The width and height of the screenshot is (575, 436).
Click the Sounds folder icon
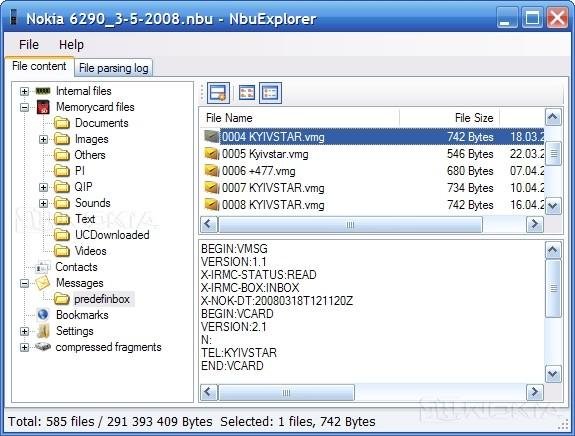point(62,203)
